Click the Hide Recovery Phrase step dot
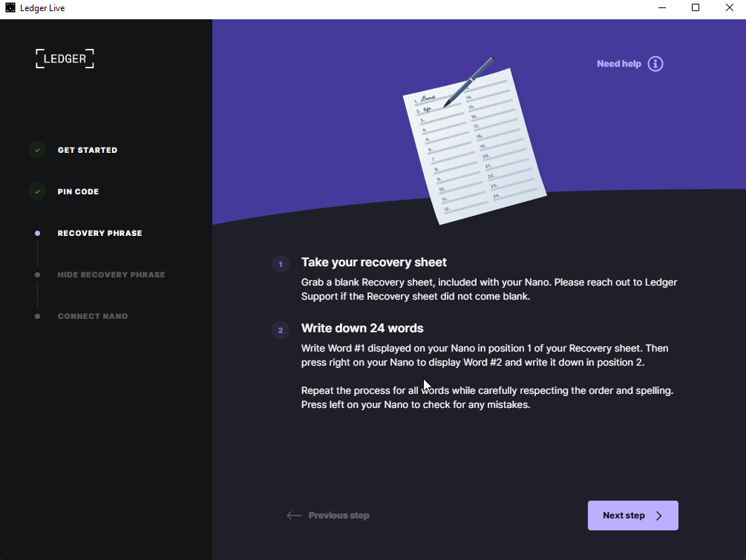This screenshot has width=746, height=560. pos(37,274)
